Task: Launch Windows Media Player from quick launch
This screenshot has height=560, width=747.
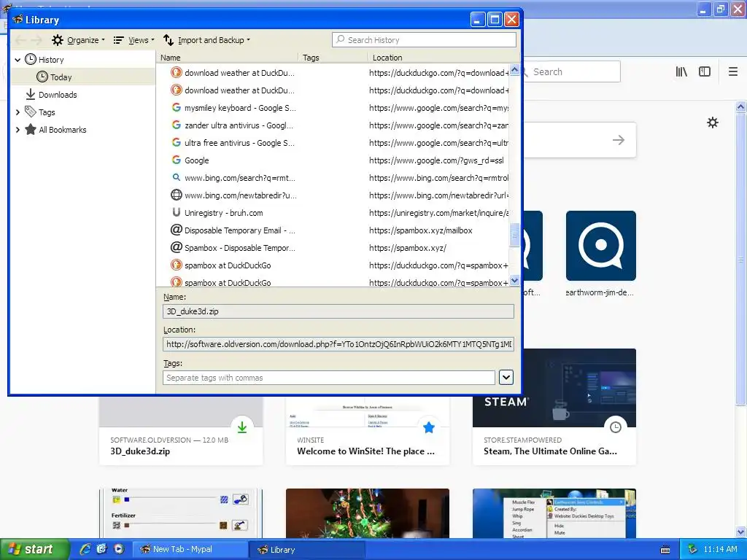Action: pos(119,549)
